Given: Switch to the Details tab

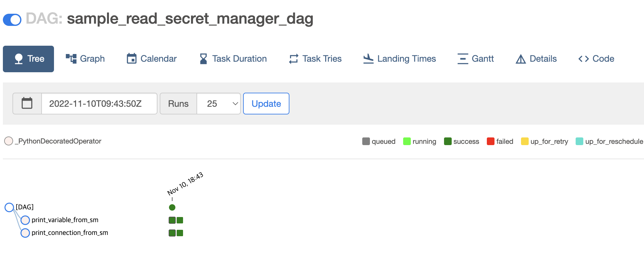Looking at the screenshot, I should 536,58.
